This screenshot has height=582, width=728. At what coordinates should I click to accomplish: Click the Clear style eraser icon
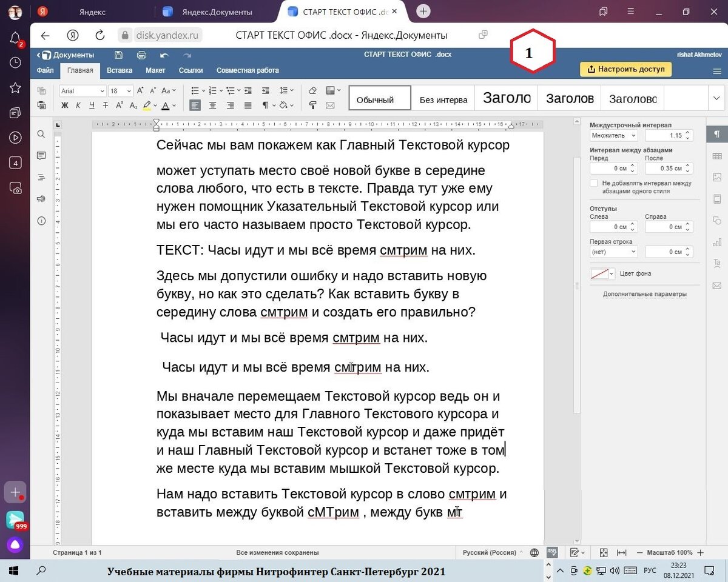(312, 91)
